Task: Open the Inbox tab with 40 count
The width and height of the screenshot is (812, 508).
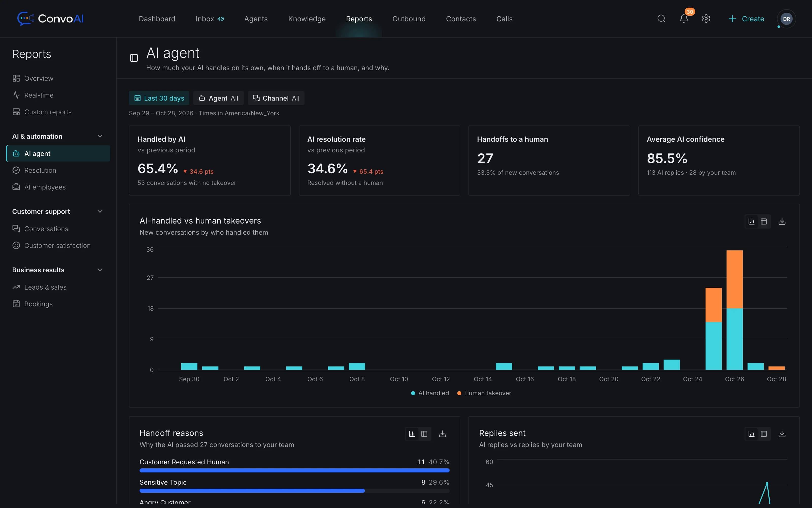Action: point(210,19)
